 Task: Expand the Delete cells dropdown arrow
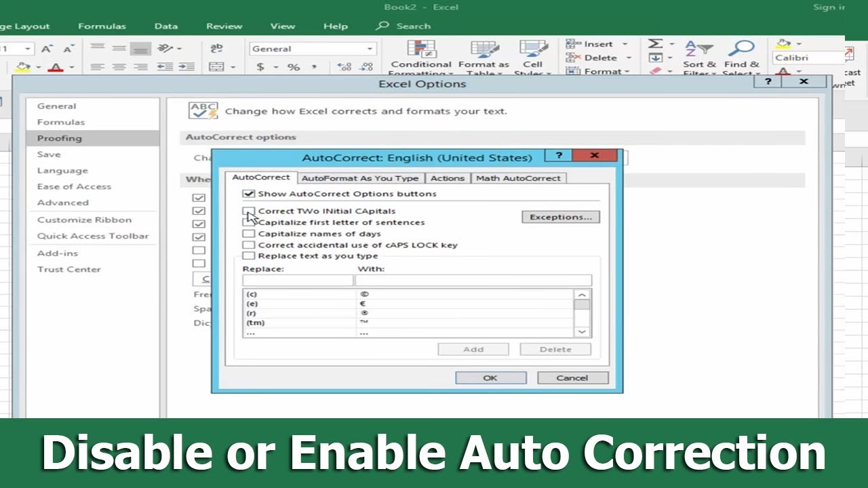coord(629,58)
